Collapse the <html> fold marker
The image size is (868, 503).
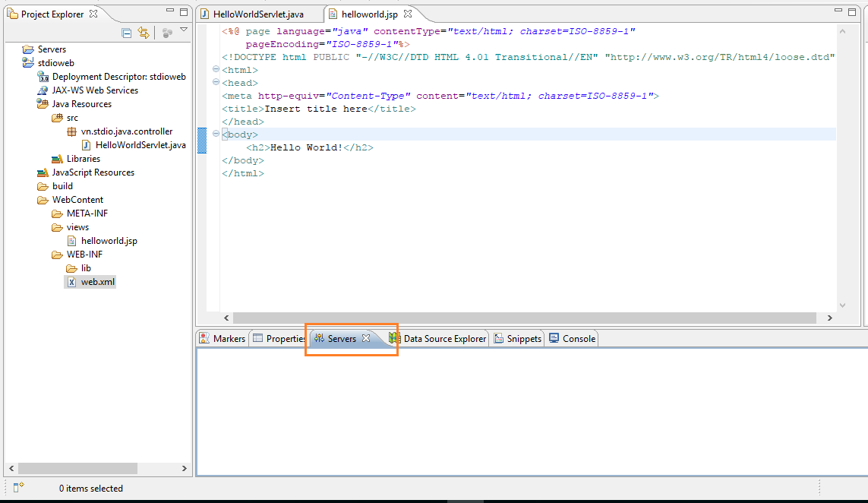click(216, 69)
